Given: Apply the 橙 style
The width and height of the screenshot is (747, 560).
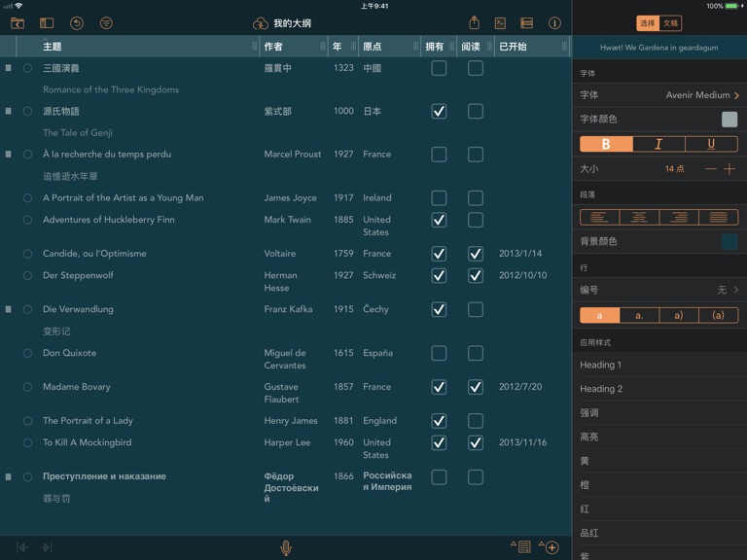Looking at the screenshot, I should pyautogui.click(x=659, y=485).
